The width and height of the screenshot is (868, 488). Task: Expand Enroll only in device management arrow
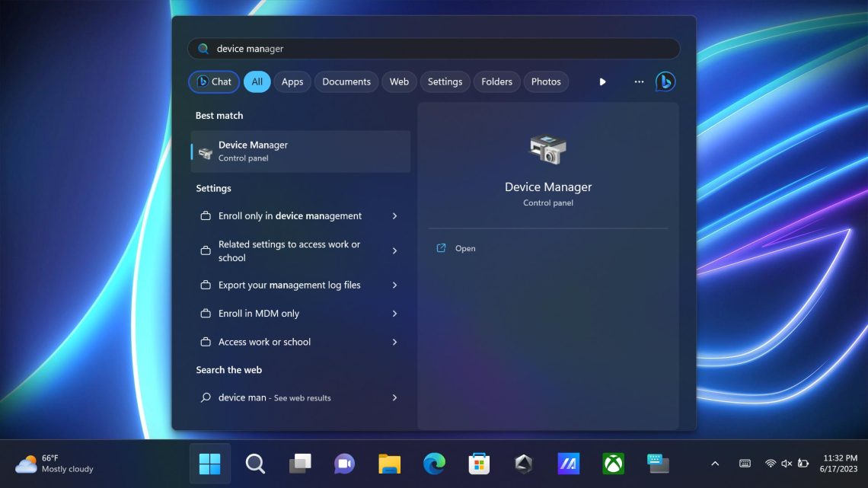tap(394, 215)
